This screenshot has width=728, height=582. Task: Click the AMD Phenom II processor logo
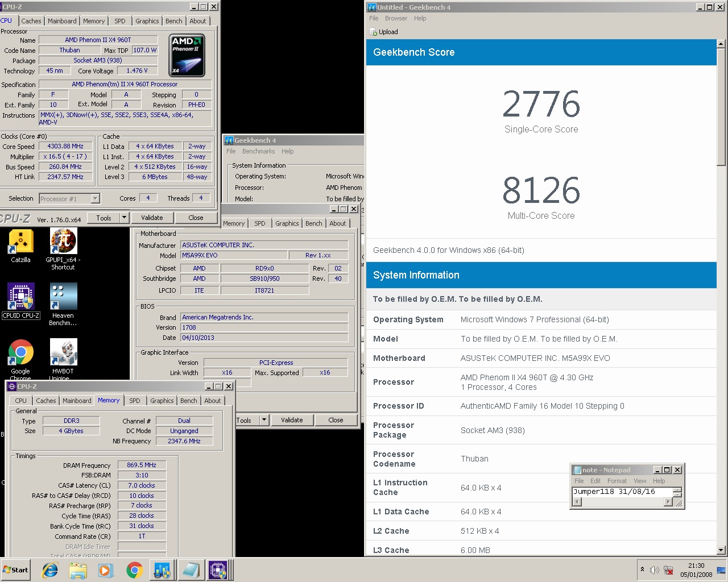[x=187, y=55]
